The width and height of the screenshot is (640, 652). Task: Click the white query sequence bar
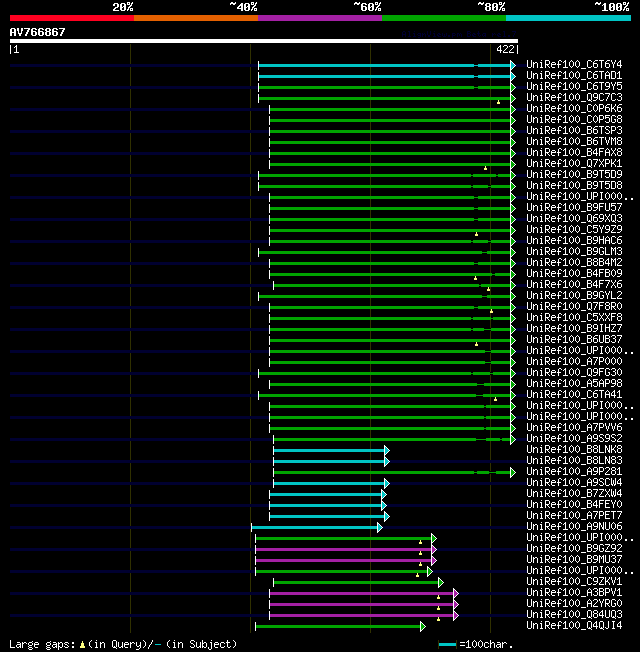264,41
